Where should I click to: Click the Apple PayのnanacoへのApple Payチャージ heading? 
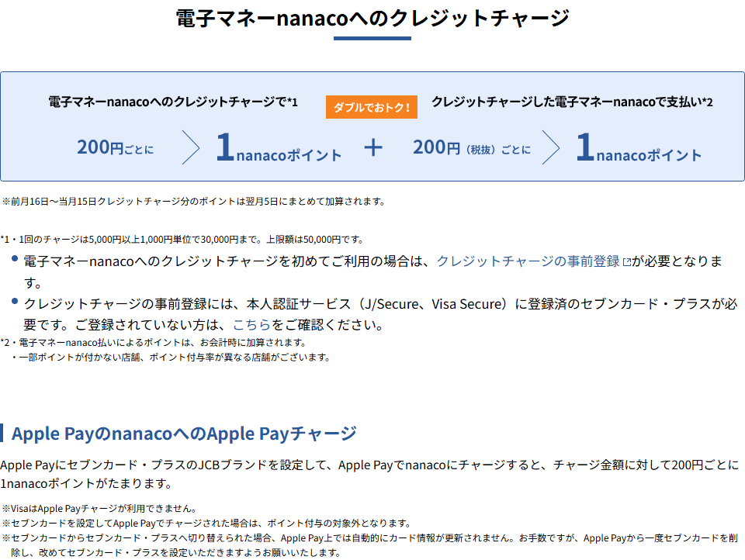pyautogui.click(x=184, y=434)
